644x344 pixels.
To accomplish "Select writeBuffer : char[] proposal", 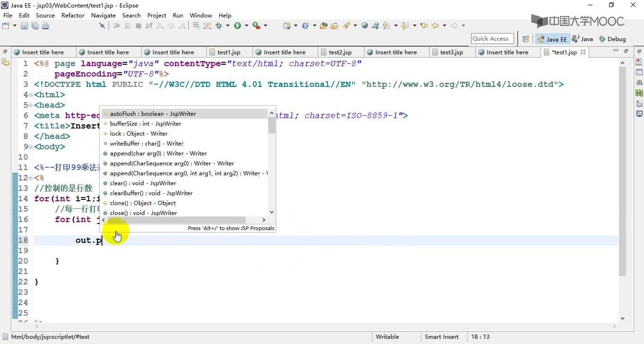I will (x=185, y=143).
